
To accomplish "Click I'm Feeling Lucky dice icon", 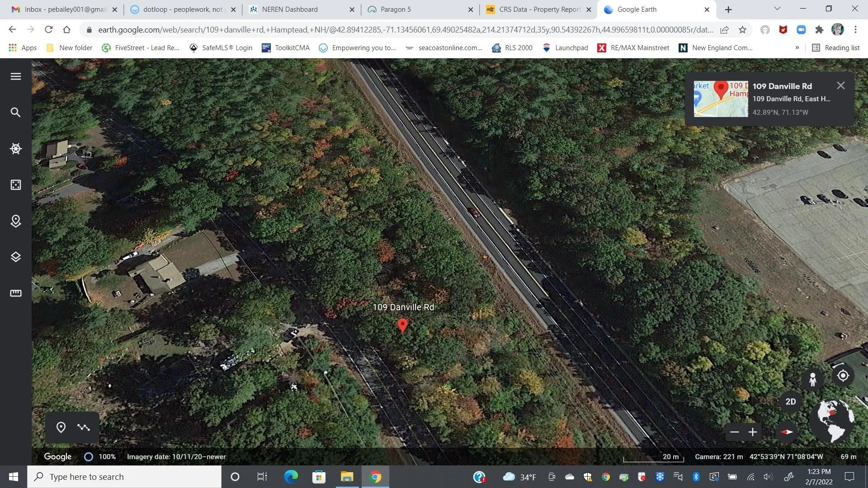I will point(16,185).
